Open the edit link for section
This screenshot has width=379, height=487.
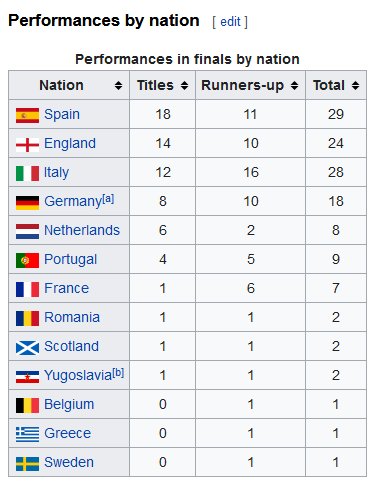pos(230,22)
